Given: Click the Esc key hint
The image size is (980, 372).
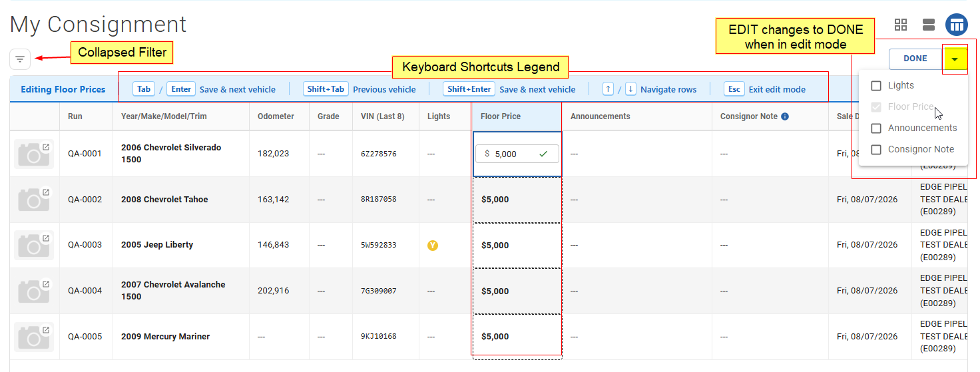Looking at the screenshot, I should tap(734, 89).
